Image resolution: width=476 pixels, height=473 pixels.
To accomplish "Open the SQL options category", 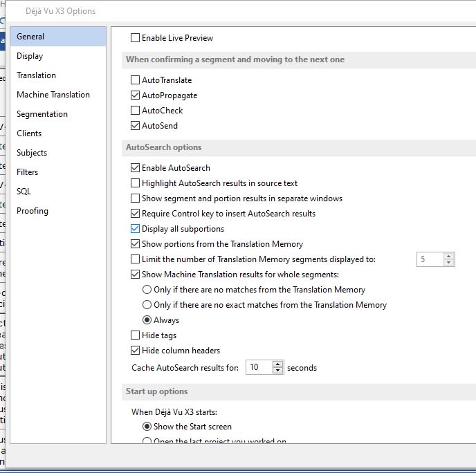I will 58,192.
